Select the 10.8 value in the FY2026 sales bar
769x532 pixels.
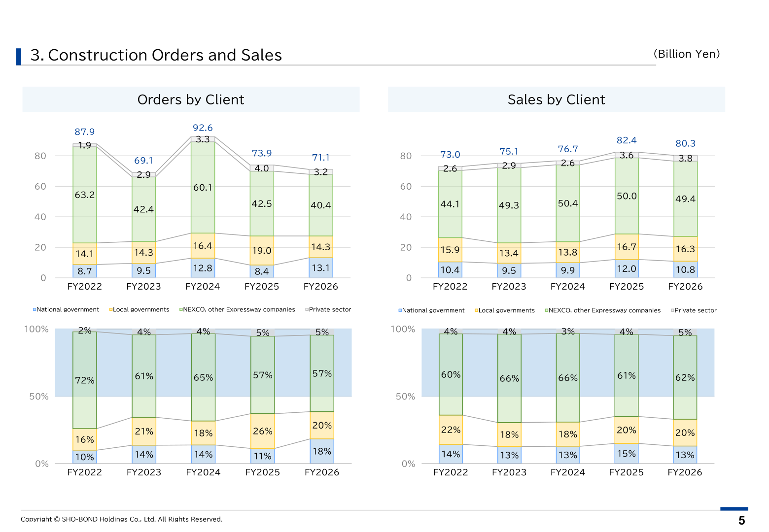(686, 270)
